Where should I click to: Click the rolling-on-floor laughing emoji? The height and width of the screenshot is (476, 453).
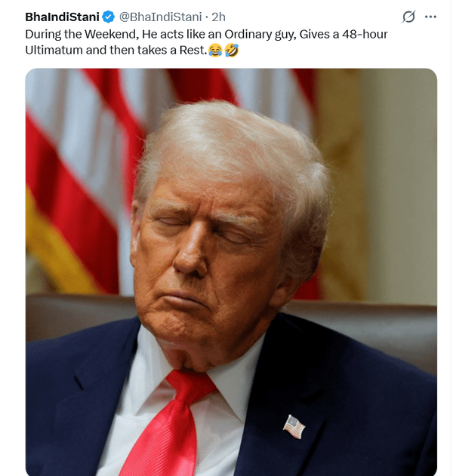tap(232, 51)
